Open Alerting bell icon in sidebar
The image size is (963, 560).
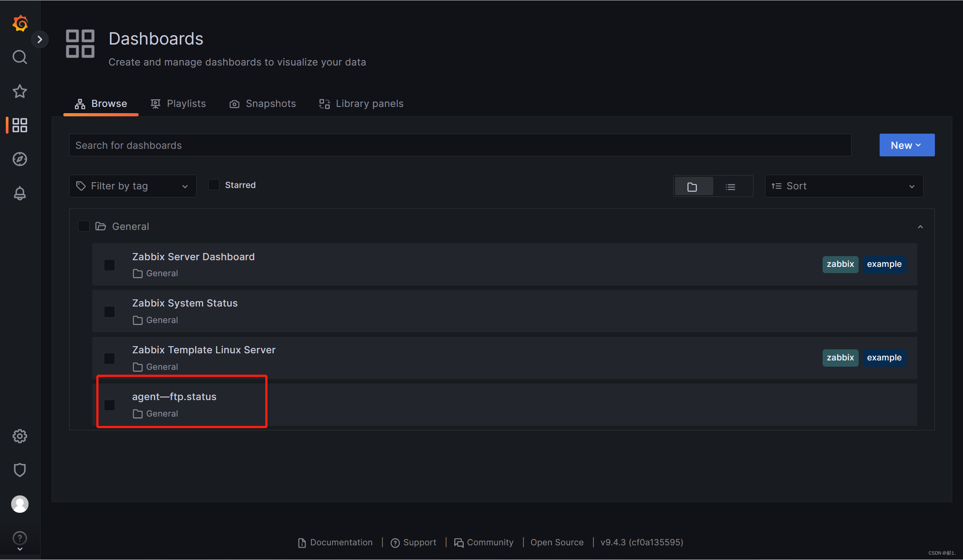click(20, 193)
